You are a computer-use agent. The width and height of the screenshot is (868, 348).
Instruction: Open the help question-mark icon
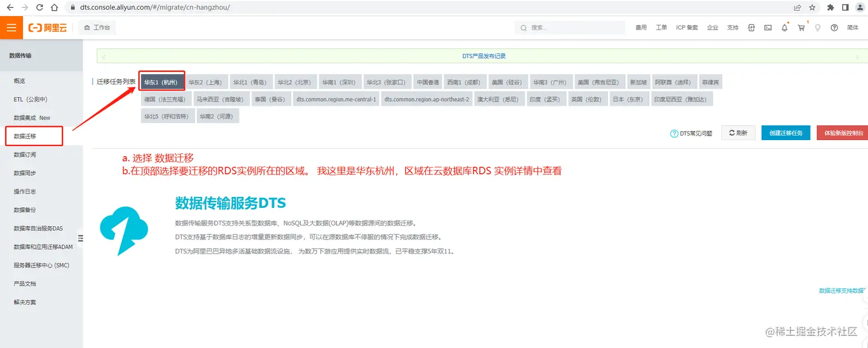click(834, 28)
